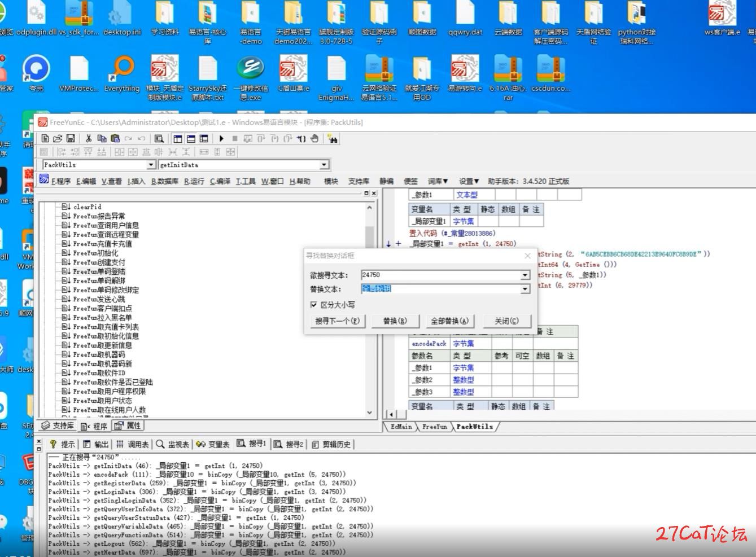Open the C.编译 menu
Viewport: 756px width, 557px height.
[x=220, y=181]
